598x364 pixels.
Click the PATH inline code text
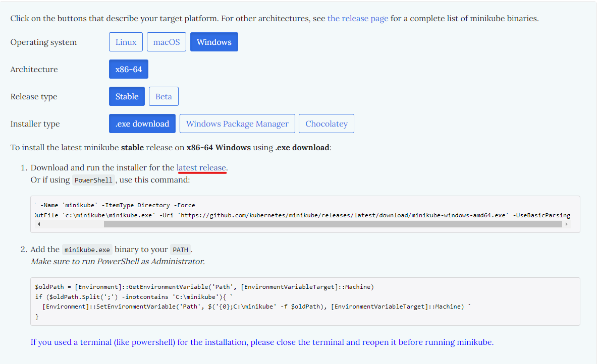180,250
